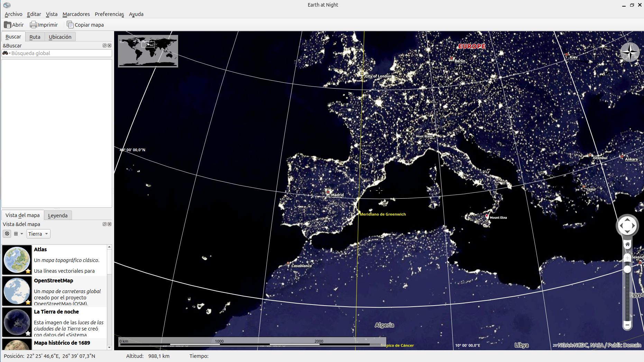Screen dimensions: 644x362
Task: Open the Tierra celestial body dropdown
Action: [38, 234]
